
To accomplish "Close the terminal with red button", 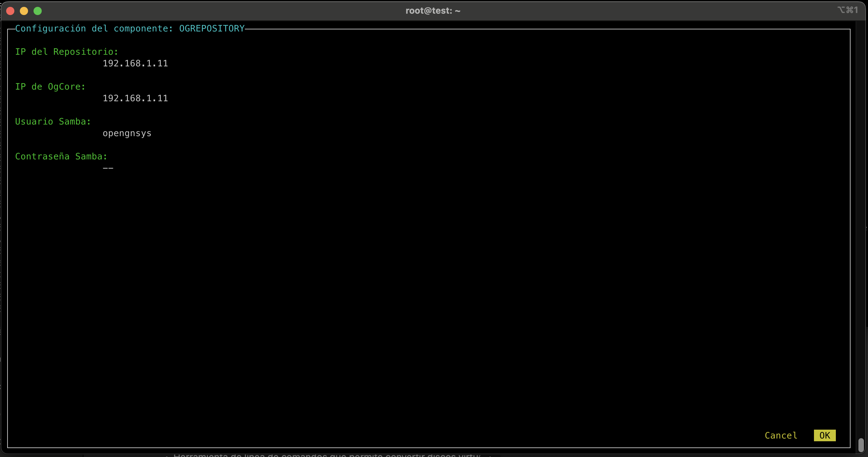I will pos(11,11).
